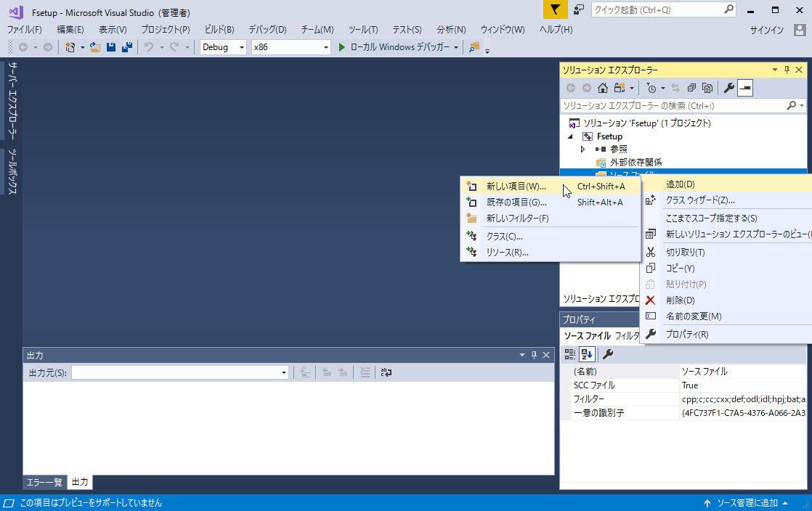Switch to the エラー一覧 tab
The image size is (812, 511).
44,483
